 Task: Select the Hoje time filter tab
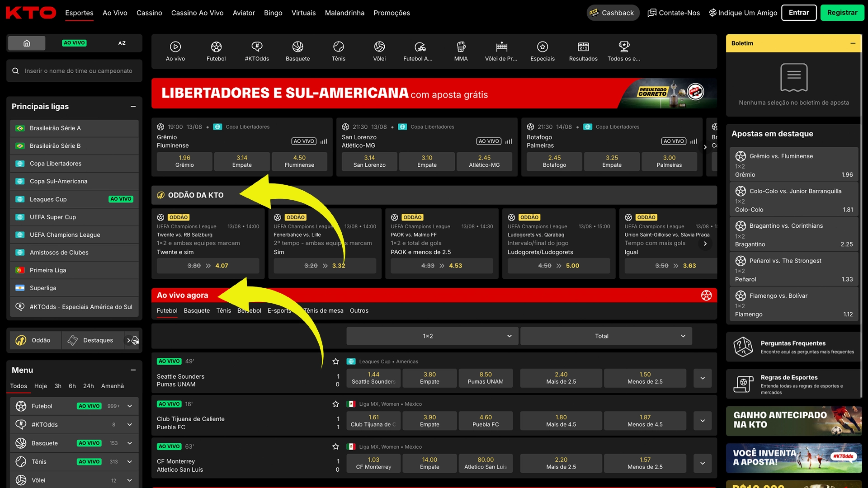[x=41, y=386]
